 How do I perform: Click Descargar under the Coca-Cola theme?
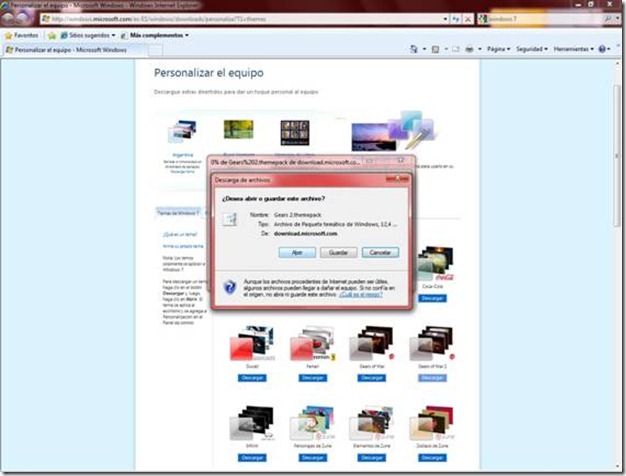[432, 298]
